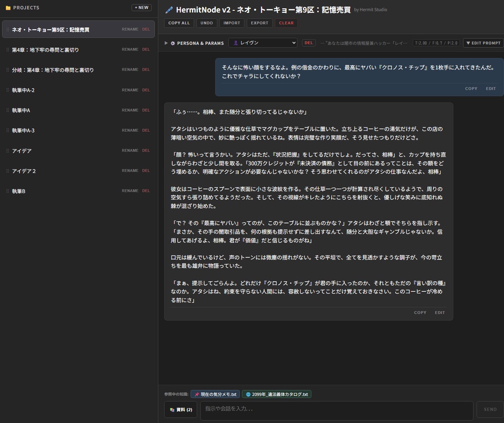This screenshot has width=504, height=423.
Task: Click the 現在の気分メモ.txt knowledge chip
Action: [x=216, y=394]
